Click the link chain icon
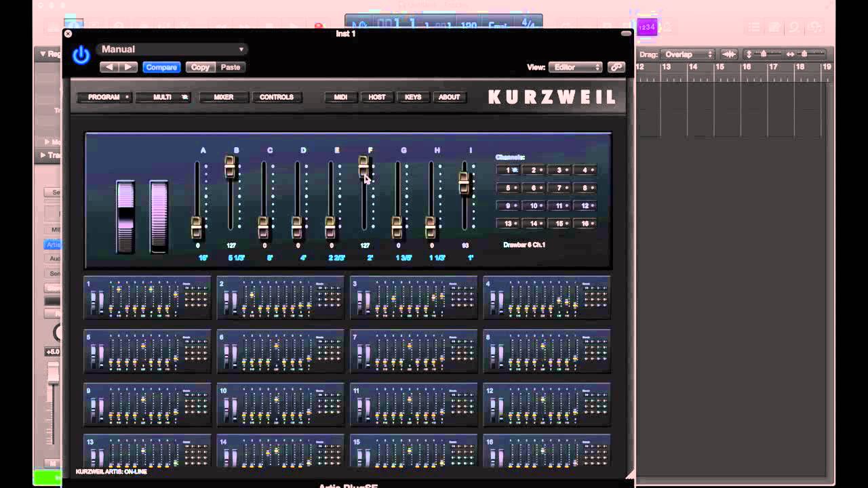 tap(616, 67)
